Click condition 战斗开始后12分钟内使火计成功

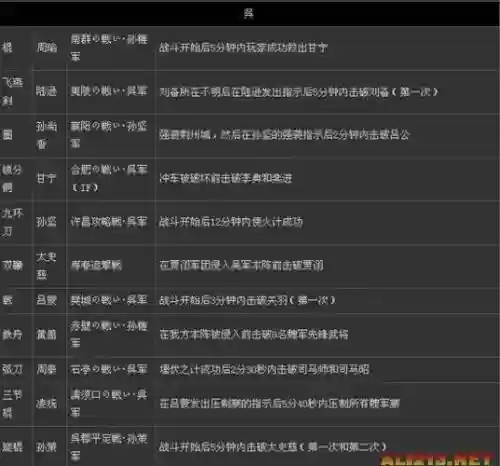pos(231,222)
